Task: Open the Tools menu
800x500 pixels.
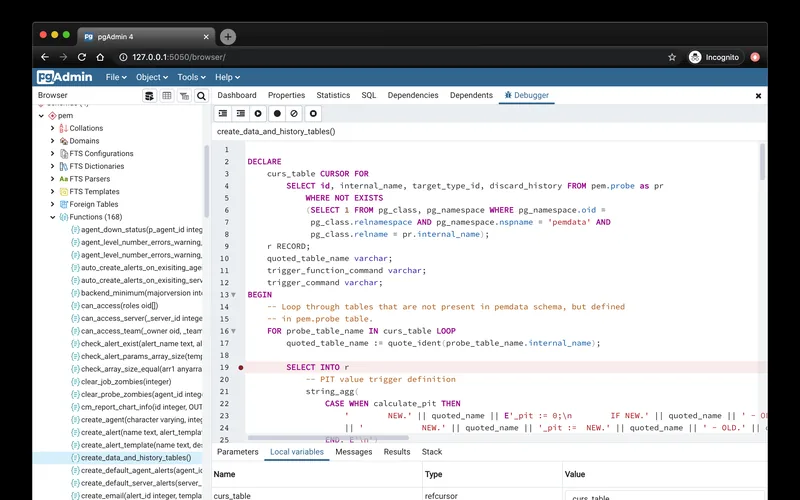Action: tap(191, 77)
